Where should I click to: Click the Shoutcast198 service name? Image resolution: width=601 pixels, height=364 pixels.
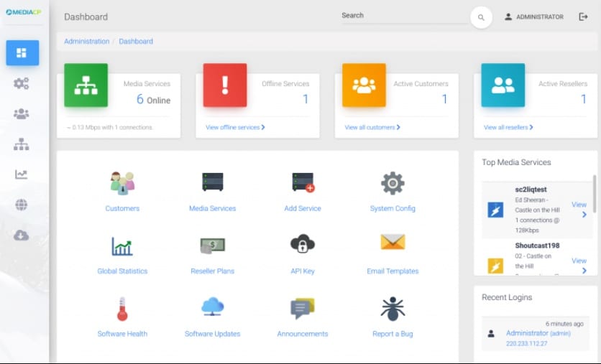click(537, 246)
